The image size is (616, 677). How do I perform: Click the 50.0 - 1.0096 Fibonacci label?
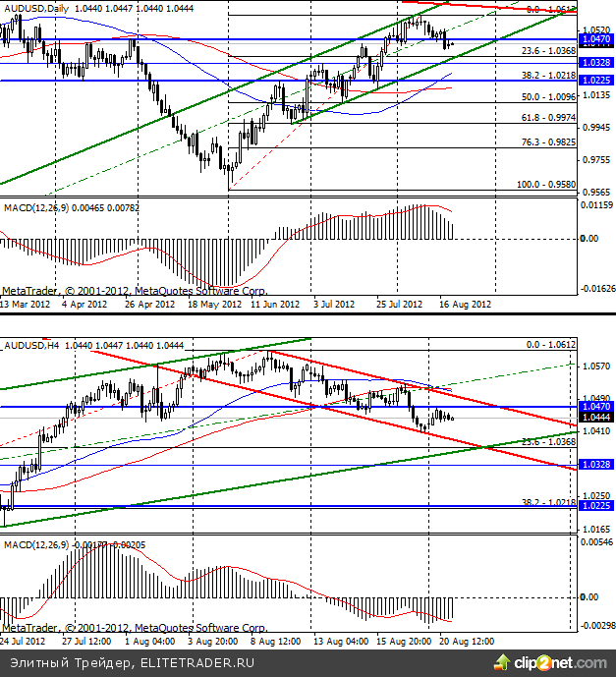click(x=547, y=97)
